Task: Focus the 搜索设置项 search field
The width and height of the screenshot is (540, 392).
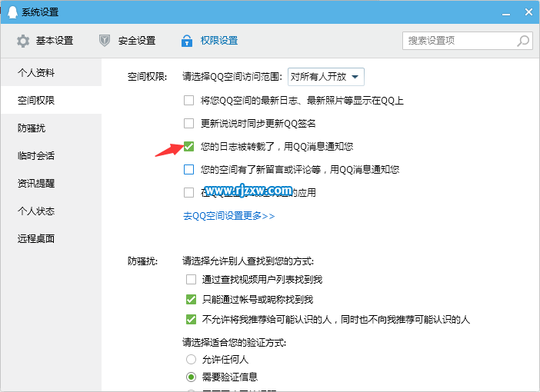Action: point(468,41)
